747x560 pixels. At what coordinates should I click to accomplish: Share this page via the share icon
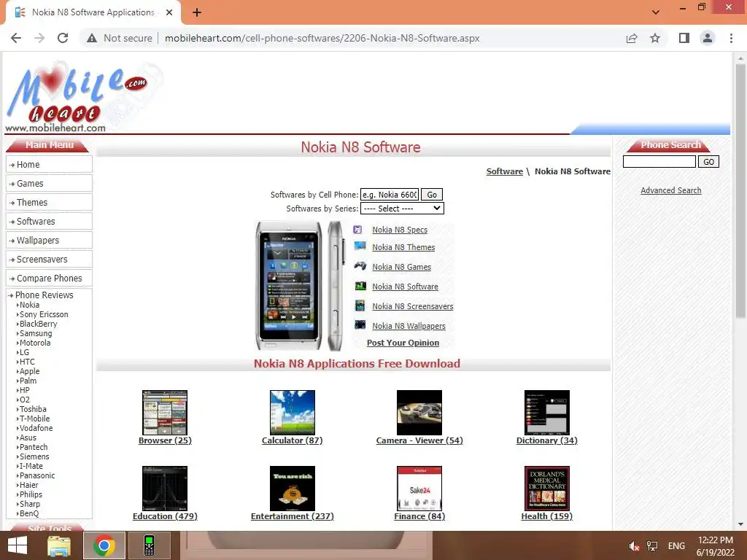coord(632,38)
